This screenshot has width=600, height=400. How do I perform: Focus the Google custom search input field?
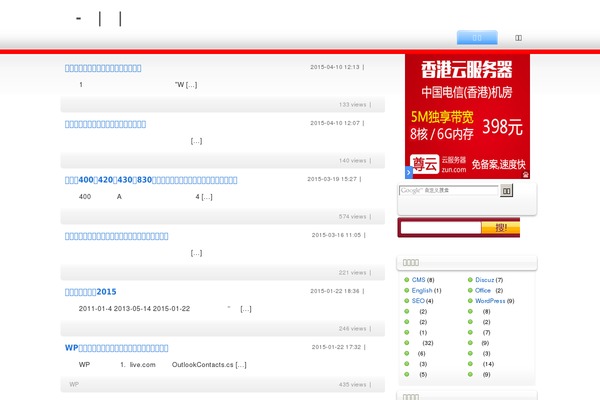(x=448, y=190)
